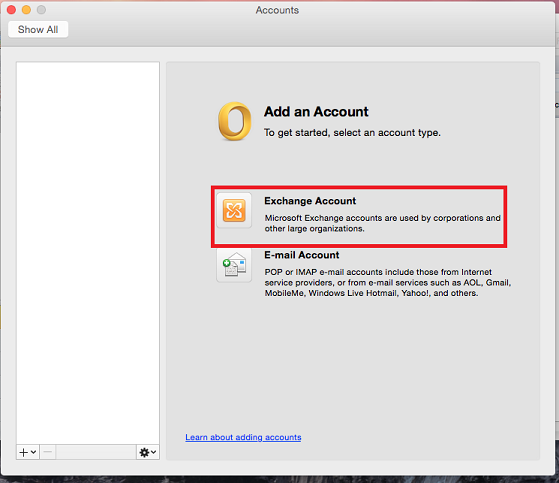Click the Accounts window title bar

pos(277,10)
